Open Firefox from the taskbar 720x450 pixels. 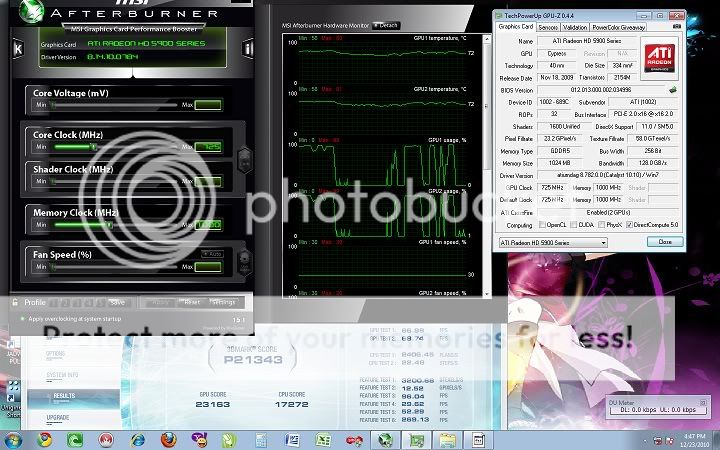pyautogui.click(x=169, y=440)
